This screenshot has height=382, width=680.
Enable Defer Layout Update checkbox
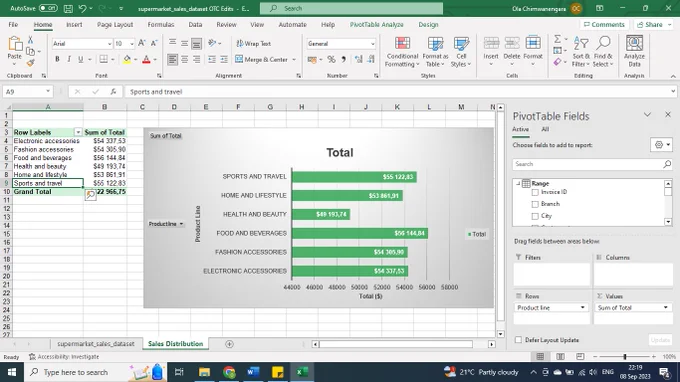pos(518,340)
